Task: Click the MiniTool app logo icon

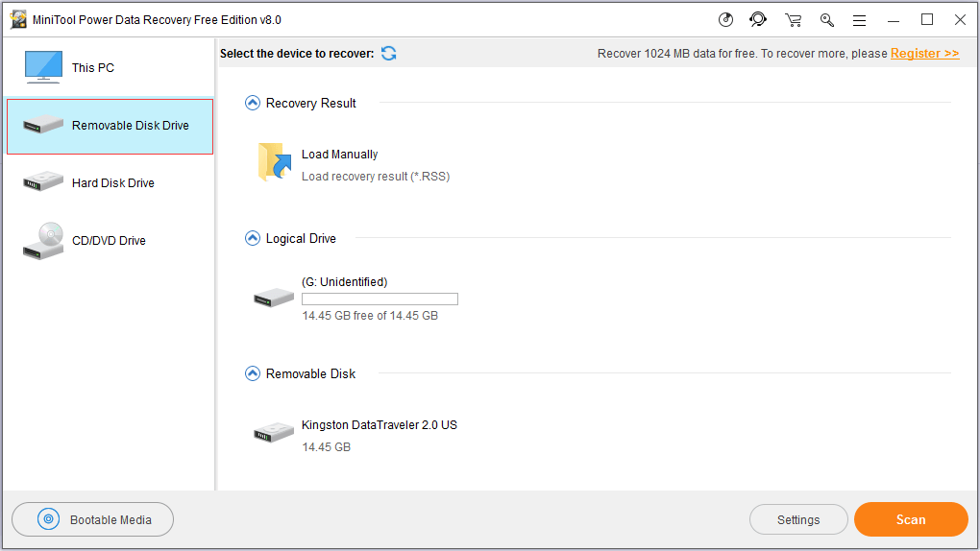Action: tap(18, 19)
